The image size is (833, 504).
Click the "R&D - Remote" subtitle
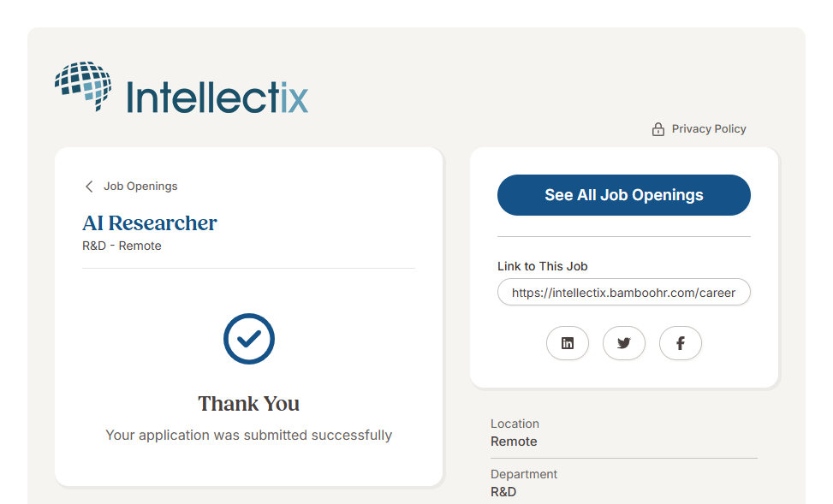pyautogui.click(x=122, y=246)
